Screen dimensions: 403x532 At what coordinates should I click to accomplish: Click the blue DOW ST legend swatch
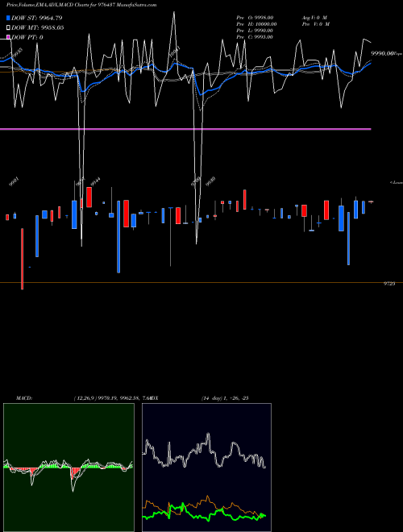pos(8,18)
